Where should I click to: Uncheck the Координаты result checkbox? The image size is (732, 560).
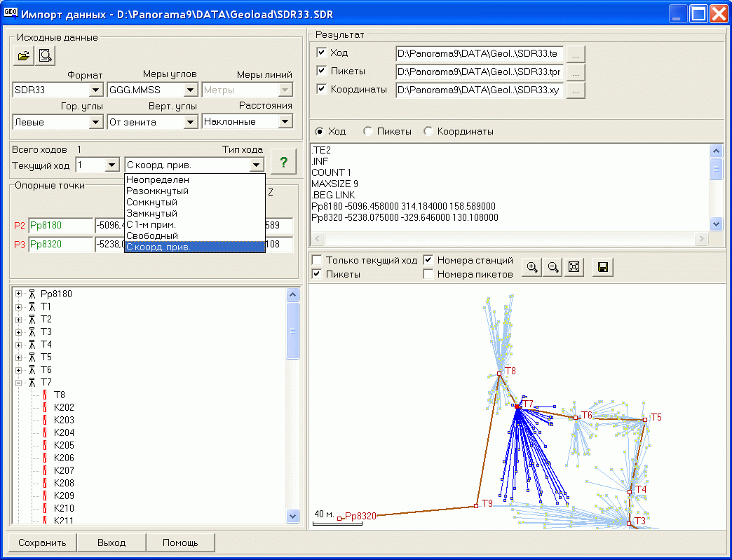click(321, 89)
